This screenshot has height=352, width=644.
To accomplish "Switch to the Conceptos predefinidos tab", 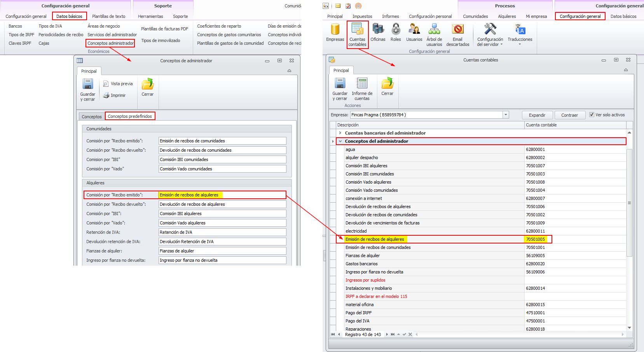I will pyautogui.click(x=130, y=116).
